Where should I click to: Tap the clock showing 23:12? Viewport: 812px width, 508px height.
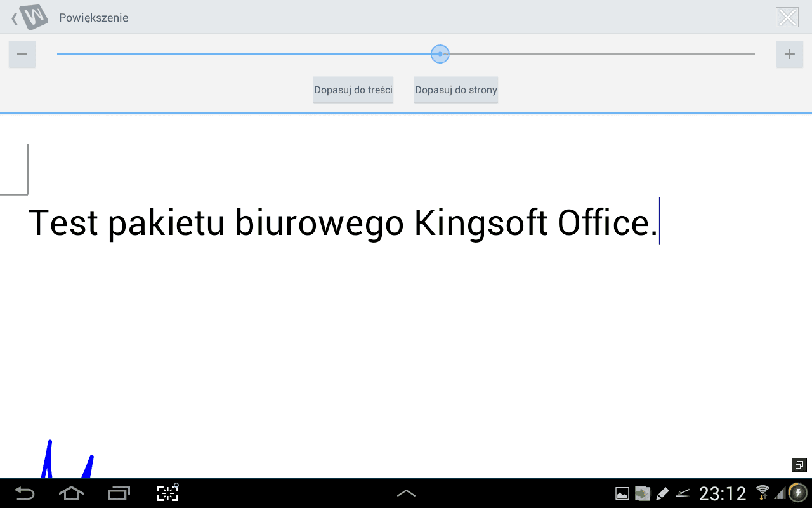click(723, 493)
